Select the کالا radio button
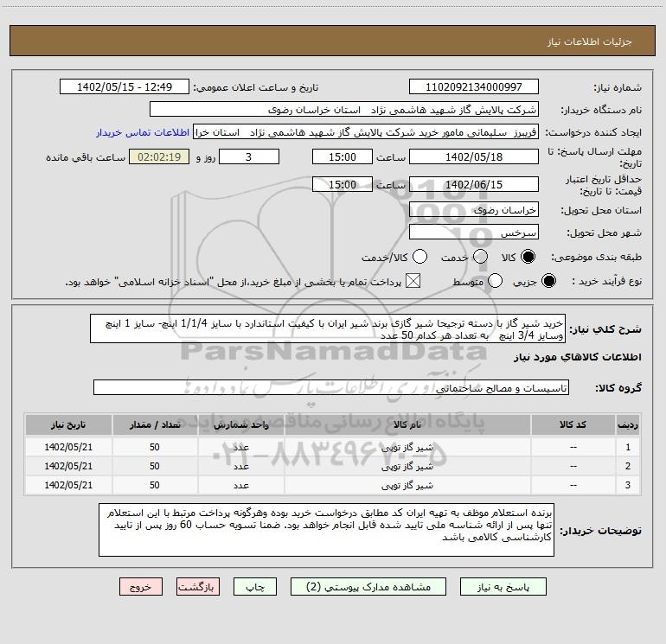The height and width of the screenshot is (644, 666). (x=528, y=257)
